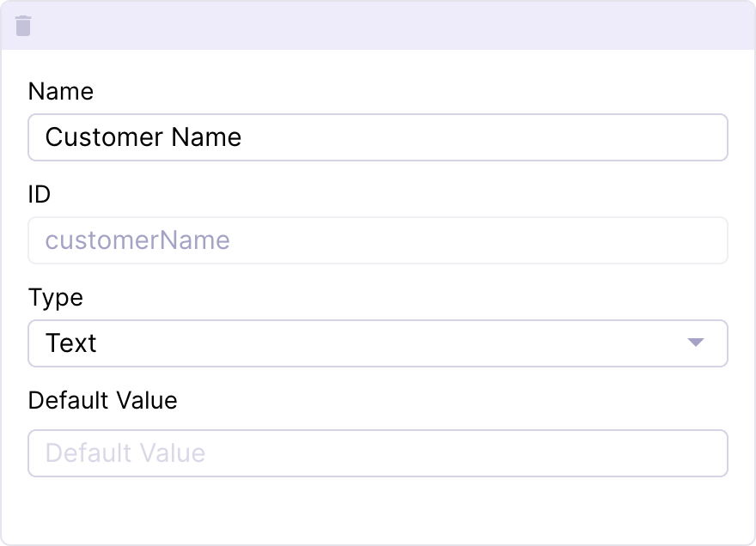This screenshot has height=546, width=756.
Task: Click the 'Default Value' field label
Action: (103, 400)
